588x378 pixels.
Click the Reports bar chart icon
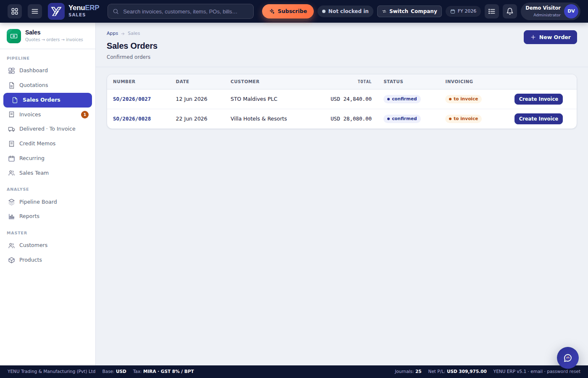(x=12, y=216)
